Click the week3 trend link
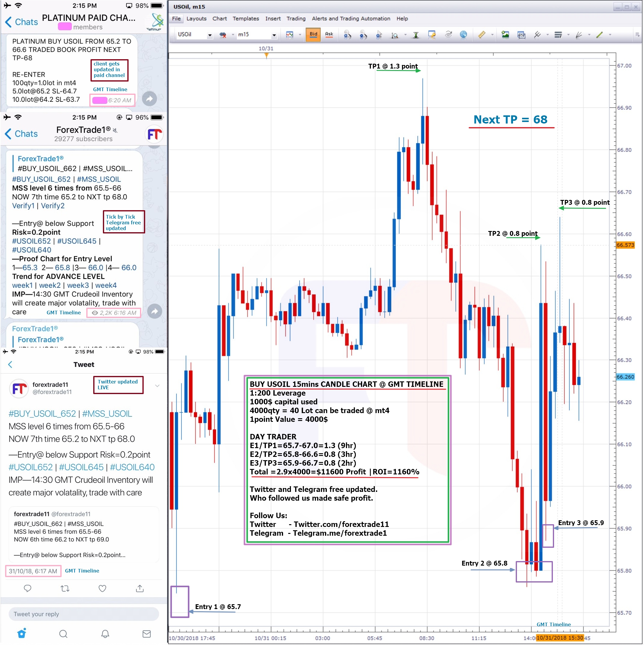Viewport: 644px width, 645px height. pyautogui.click(x=78, y=285)
